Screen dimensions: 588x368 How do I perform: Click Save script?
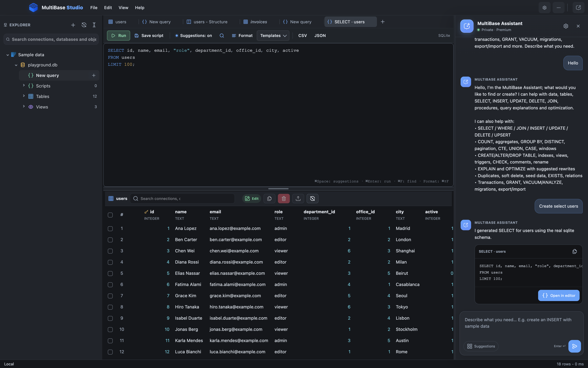(149, 36)
